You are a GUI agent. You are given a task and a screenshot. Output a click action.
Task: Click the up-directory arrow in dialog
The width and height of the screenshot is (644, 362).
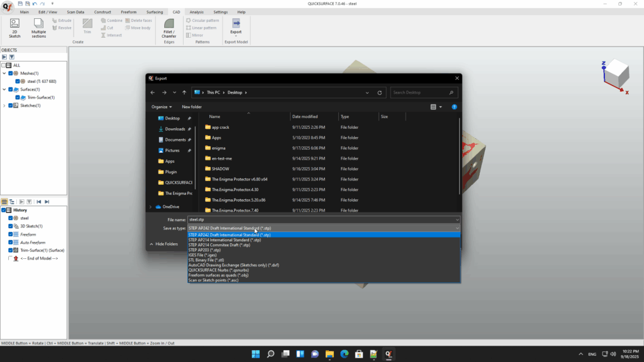click(185, 92)
